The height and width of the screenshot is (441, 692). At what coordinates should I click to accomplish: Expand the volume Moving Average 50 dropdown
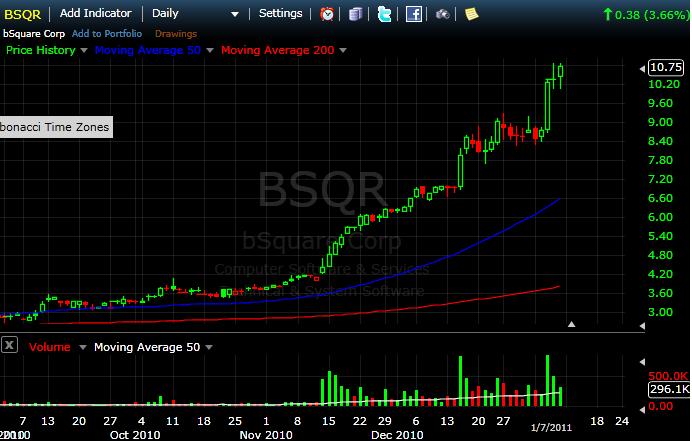(x=209, y=347)
